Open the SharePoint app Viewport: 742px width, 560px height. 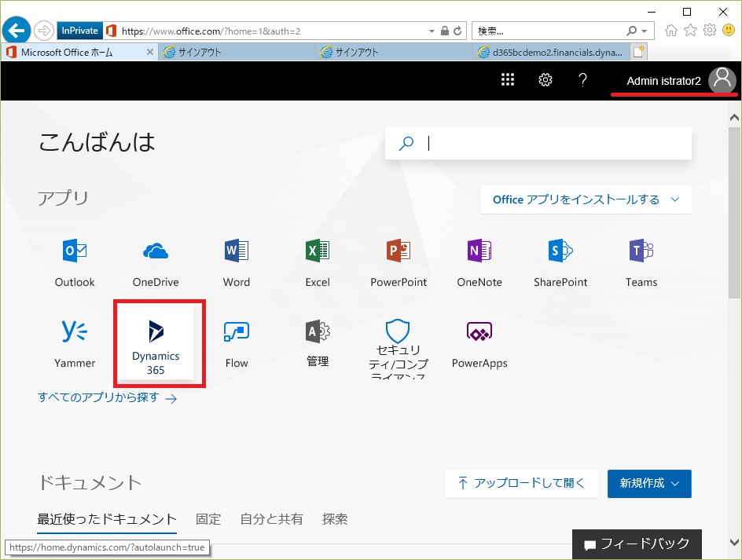click(560, 263)
